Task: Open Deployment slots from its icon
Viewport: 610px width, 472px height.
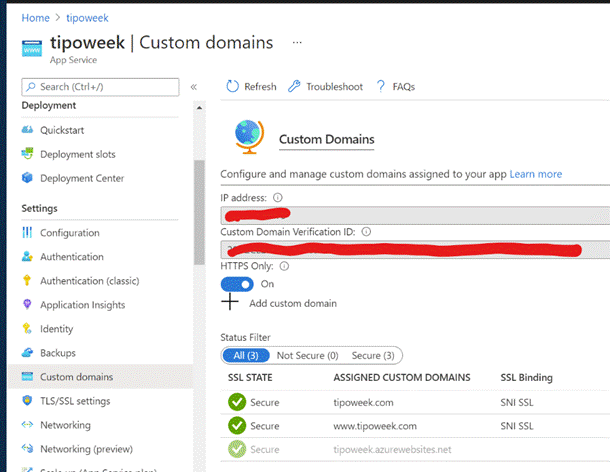Action: pos(27,154)
